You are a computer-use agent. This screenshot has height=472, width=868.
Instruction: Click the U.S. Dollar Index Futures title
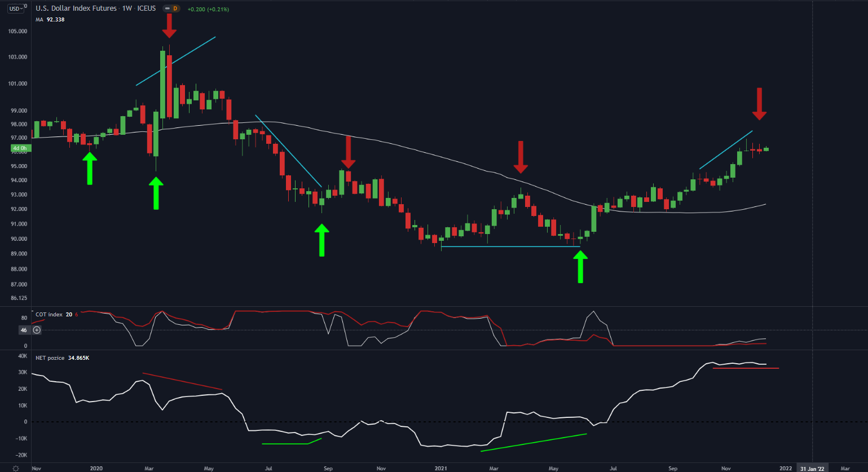(76, 8)
